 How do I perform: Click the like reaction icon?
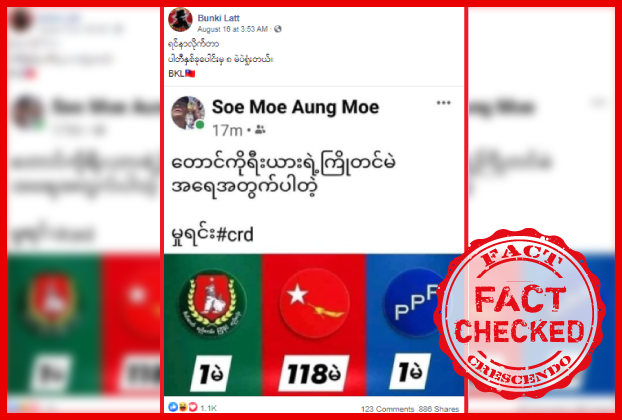click(173, 407)
